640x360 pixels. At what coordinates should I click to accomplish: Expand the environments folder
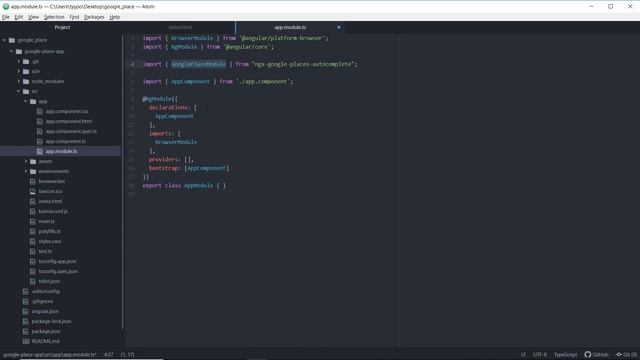tap(26, 171)
